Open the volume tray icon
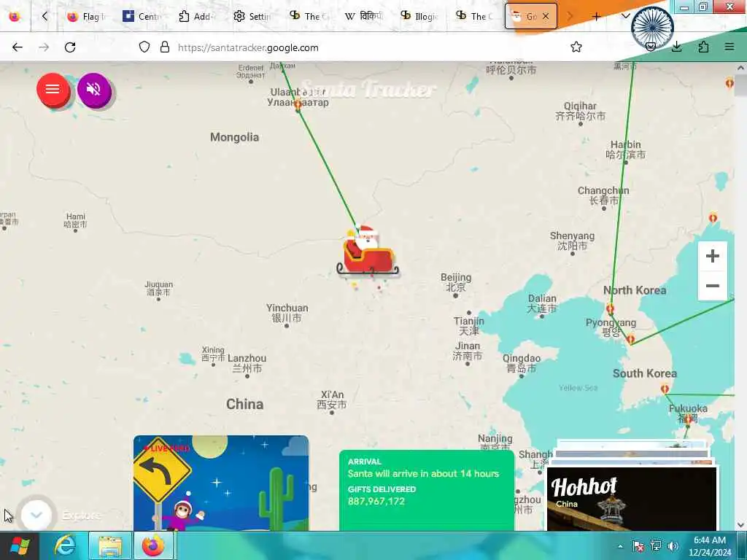Viewport: 747px width, 560px height. click(x=673, y=546)
